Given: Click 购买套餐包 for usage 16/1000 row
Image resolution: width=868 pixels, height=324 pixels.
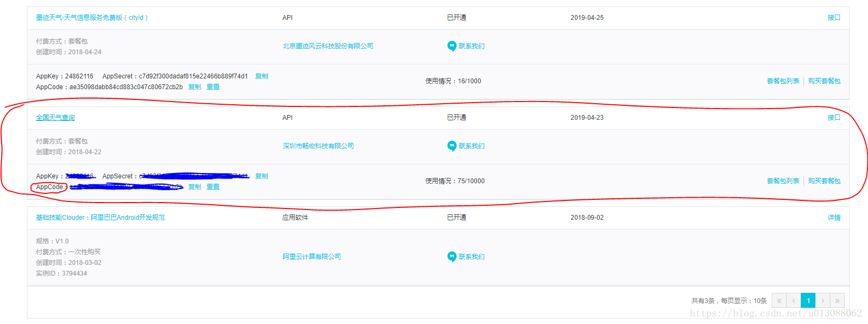Looking at the screenshot, I should (824, 81).
